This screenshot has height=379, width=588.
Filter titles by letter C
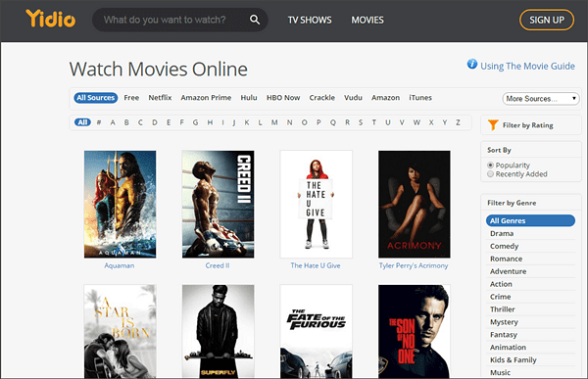click(140, 122)
